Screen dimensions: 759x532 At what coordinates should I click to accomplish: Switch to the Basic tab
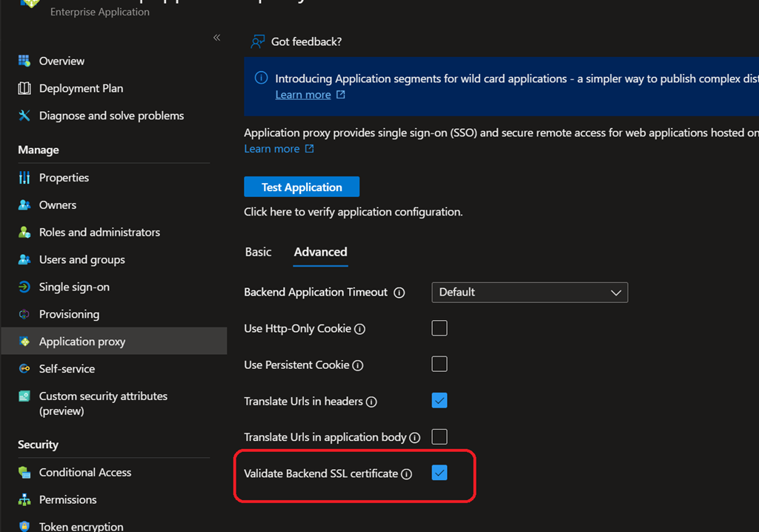tap(258, 252)
